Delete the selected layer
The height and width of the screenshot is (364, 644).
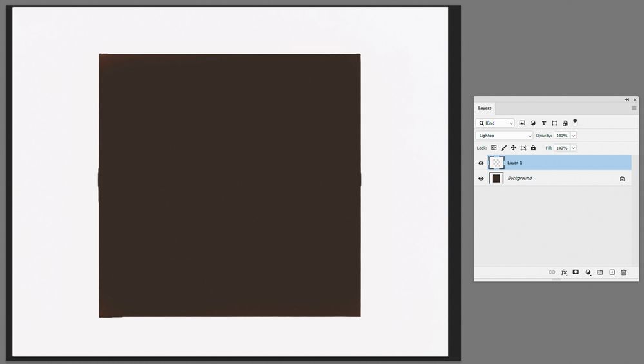tap(624, 272)
